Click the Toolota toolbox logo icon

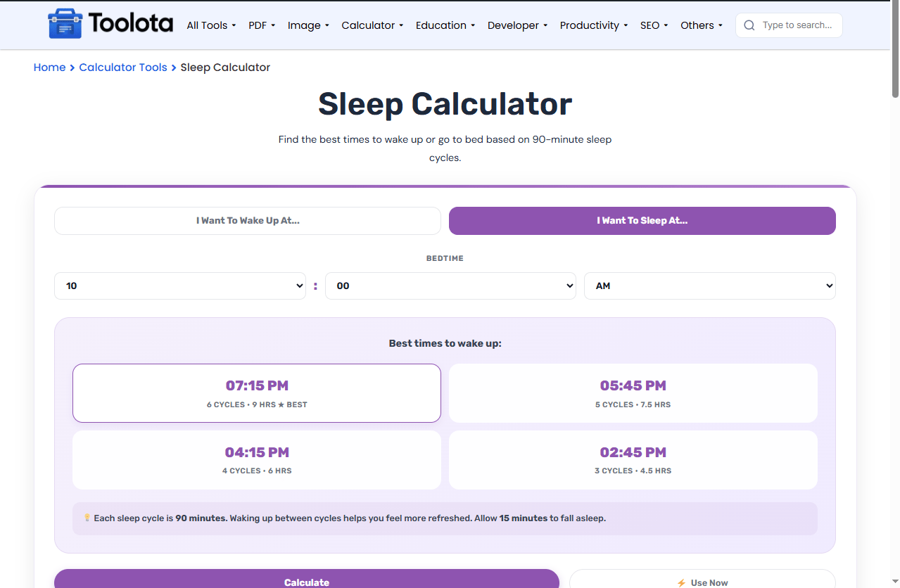(65, 24)
